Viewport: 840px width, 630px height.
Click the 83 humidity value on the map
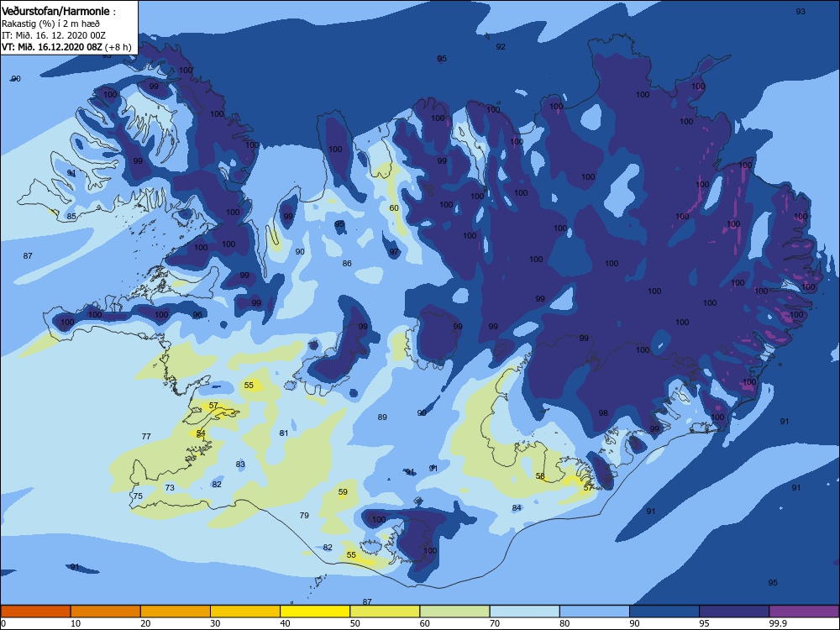[x=240, y=464]
